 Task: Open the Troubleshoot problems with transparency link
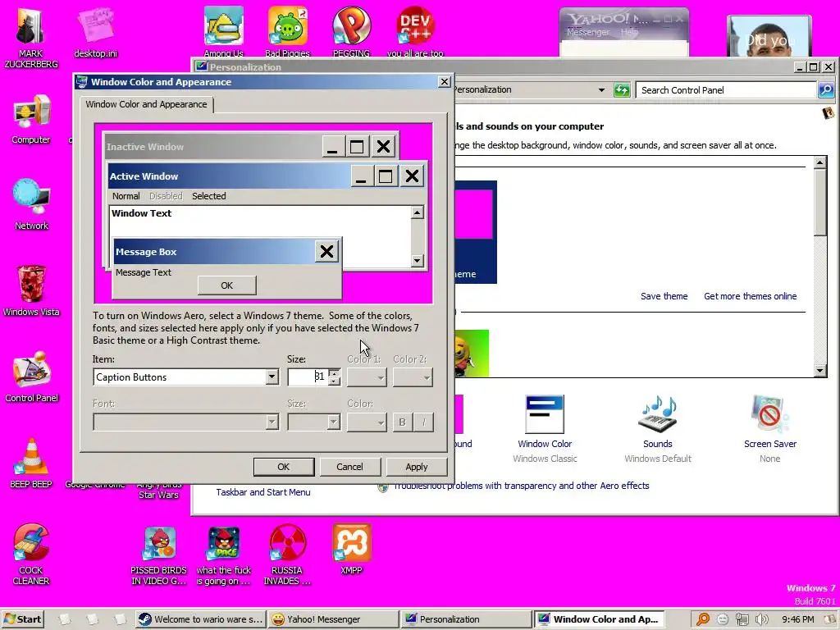click(x=521, y=486)
